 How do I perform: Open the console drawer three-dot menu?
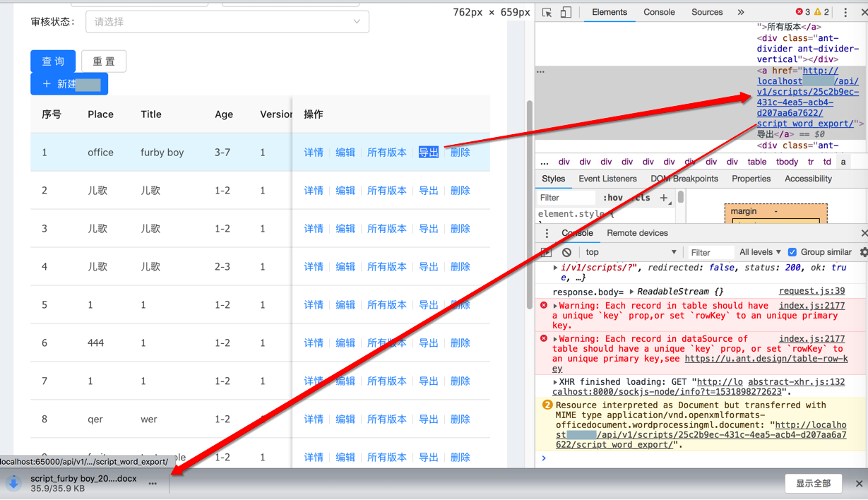tap(547, 233)
